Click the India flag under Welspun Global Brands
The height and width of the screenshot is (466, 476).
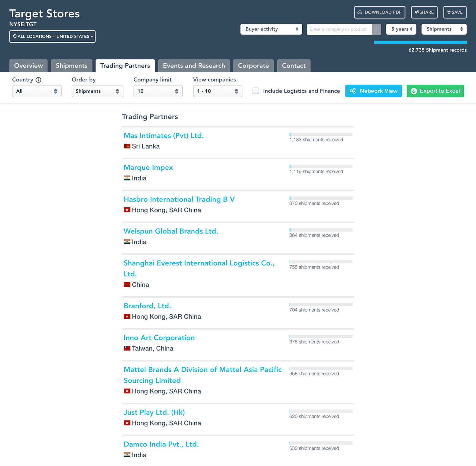127,242
